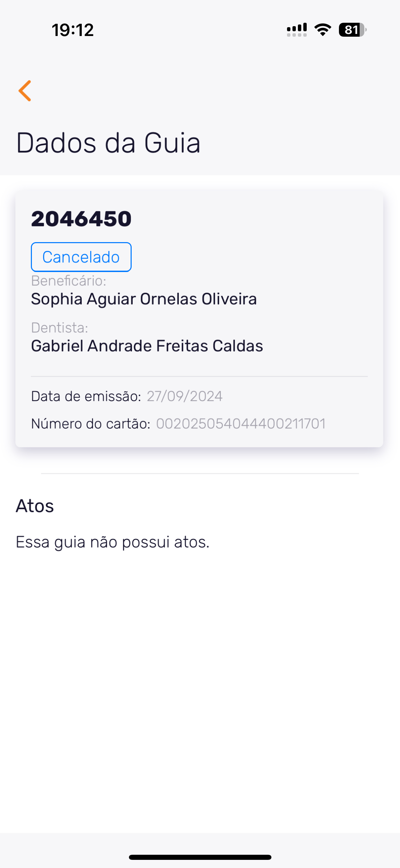Tap the orange back arrow
Screen dimensions: 400x868
click(25, 91)
